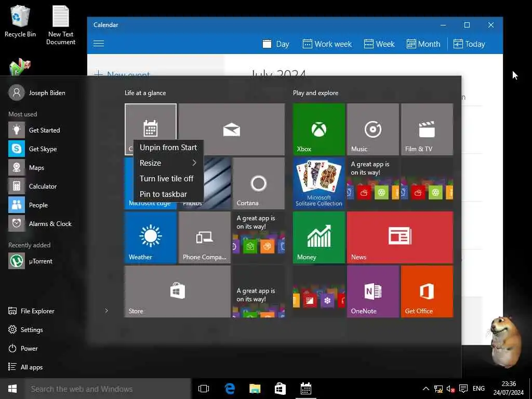This screenshot has height=399, width=532.
Task: Open the Resize submenu
Action: click(168, 163)
